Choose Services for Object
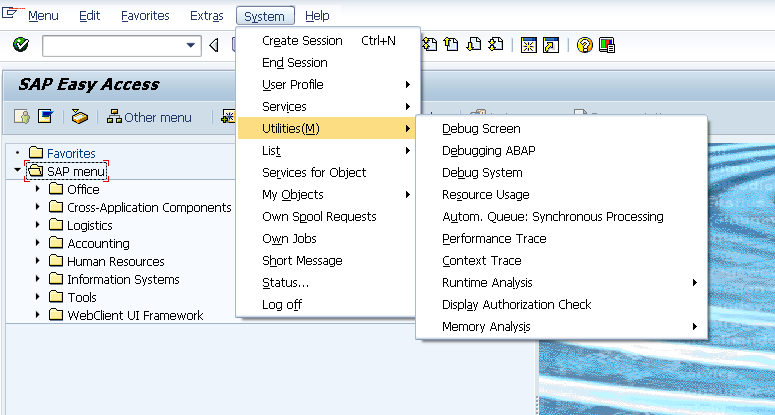Viewport: 775px width, 415px height. [328, 172]
